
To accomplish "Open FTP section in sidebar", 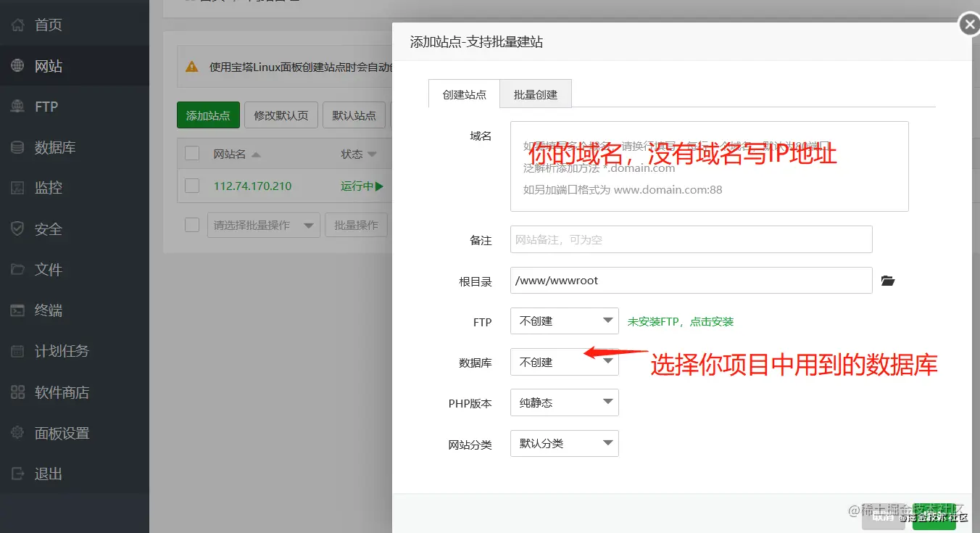I will [x=46, y=107].
